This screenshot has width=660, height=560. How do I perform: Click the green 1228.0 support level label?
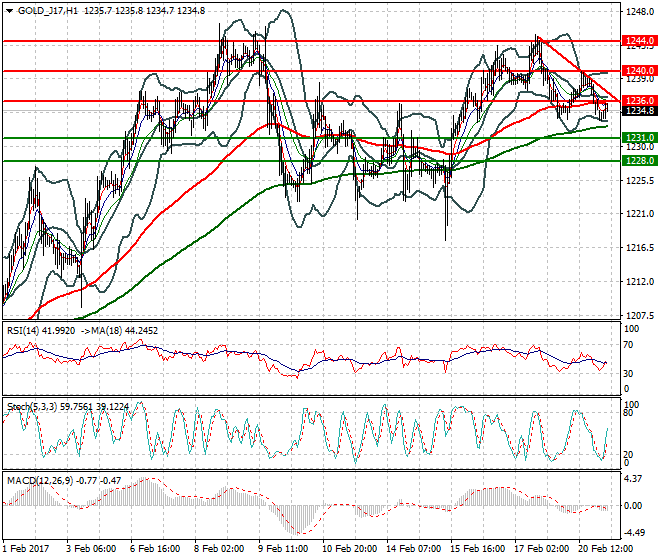tap(640, 160)
